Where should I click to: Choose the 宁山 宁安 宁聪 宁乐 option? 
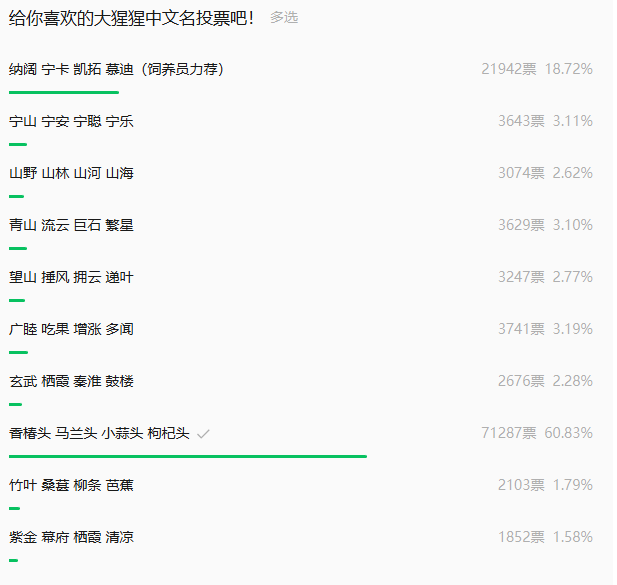[71, 121]
